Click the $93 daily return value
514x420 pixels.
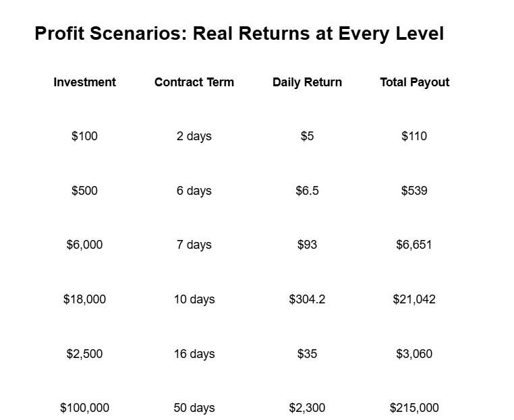pyautogui.click(x=307, y=245)
